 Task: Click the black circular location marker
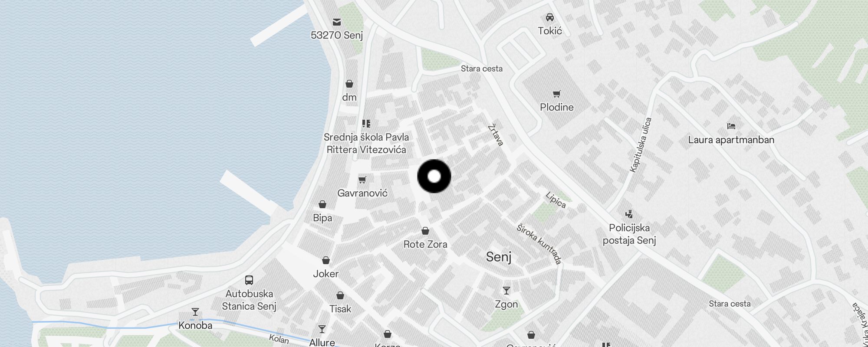(x=434, y=176)
